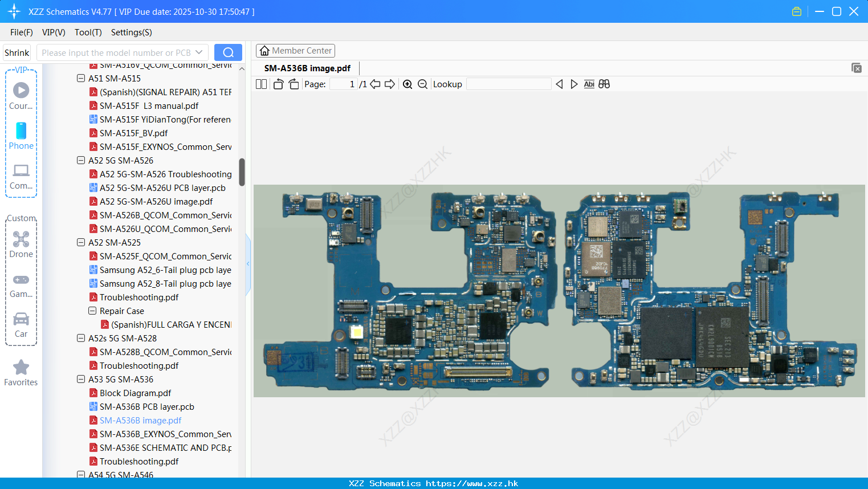Open Block Diagram.pdf
The width and height of the screenshot is (868, 489).
point(135,393)
